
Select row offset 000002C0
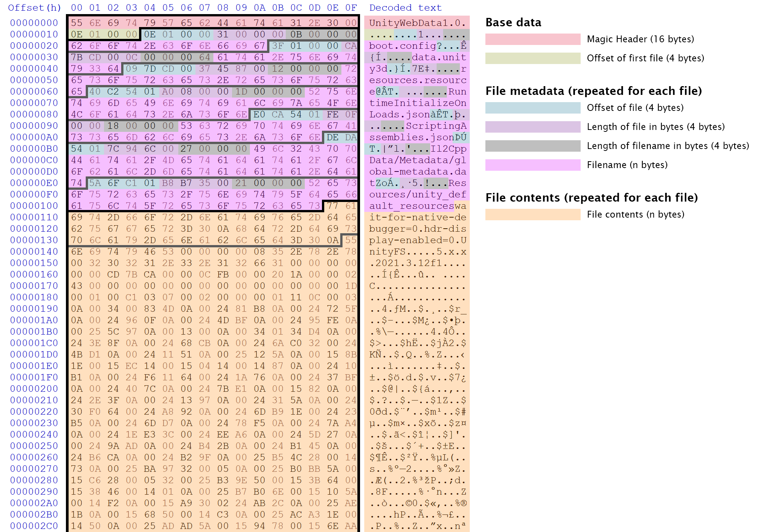coord(34,526)
